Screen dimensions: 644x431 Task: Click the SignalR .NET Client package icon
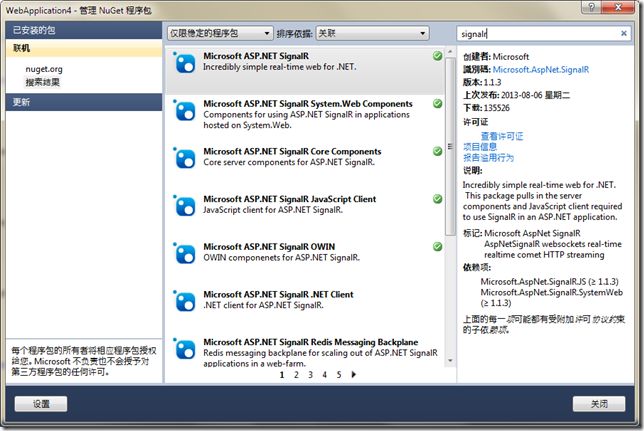pyautogui.click(x=184, y=302)
